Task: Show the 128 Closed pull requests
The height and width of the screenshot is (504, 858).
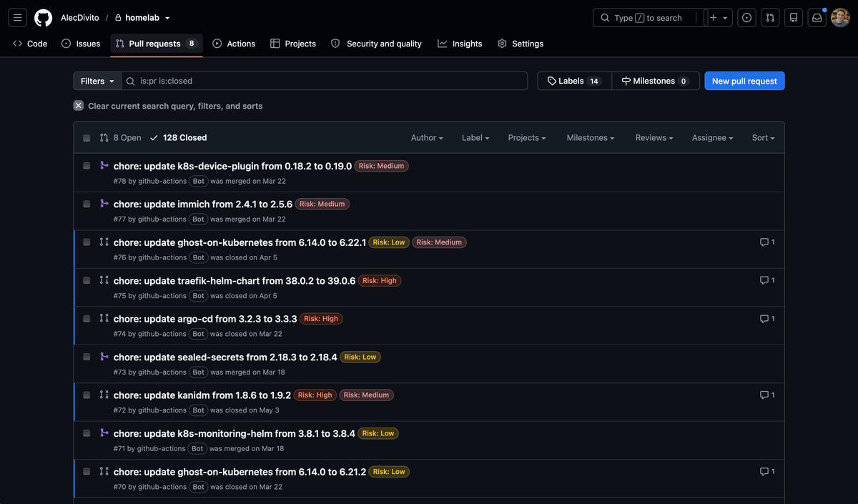Action: pos(178,138)
